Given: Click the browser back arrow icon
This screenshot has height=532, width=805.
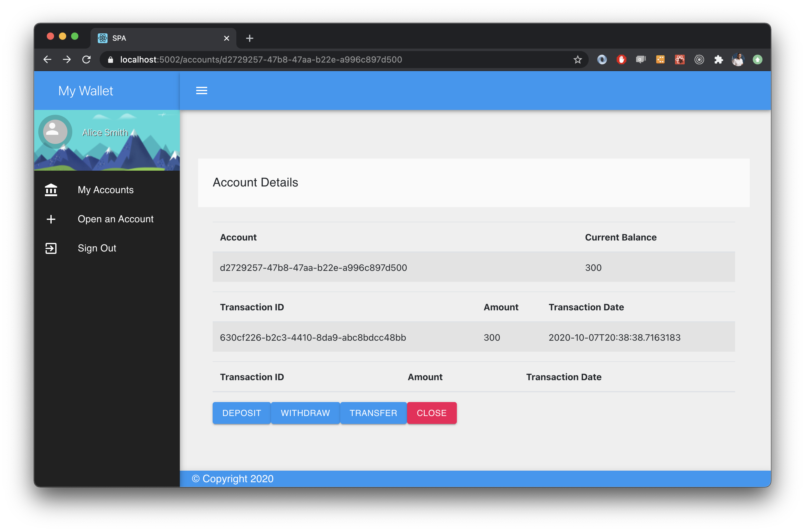Looking at the screenshot, I should tap(46, 59).
